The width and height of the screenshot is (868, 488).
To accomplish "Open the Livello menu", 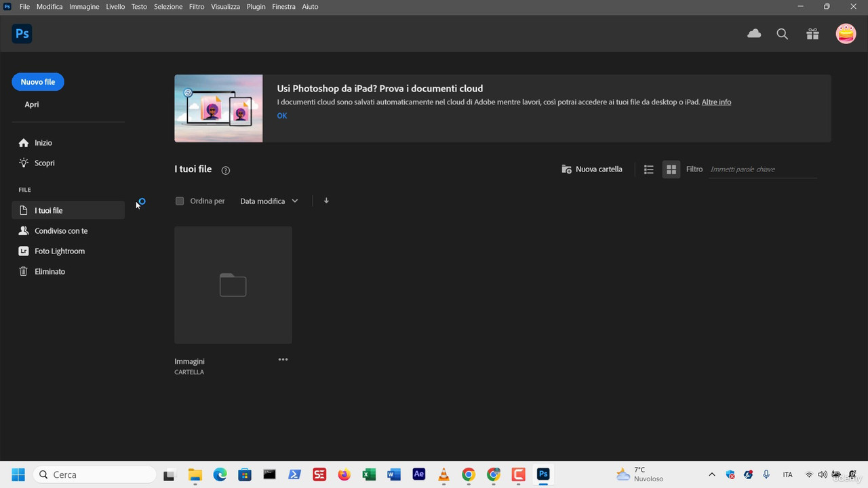I will pos(115,7).
